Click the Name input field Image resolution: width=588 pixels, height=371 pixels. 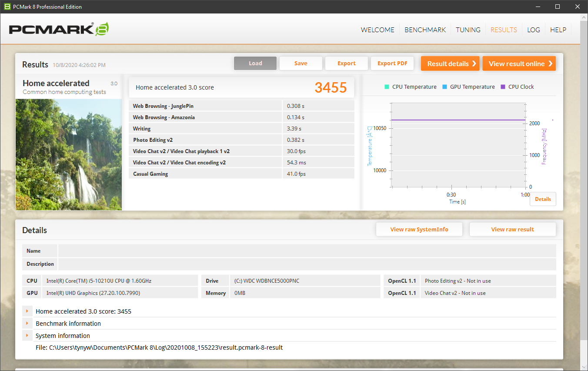point(307,251)
